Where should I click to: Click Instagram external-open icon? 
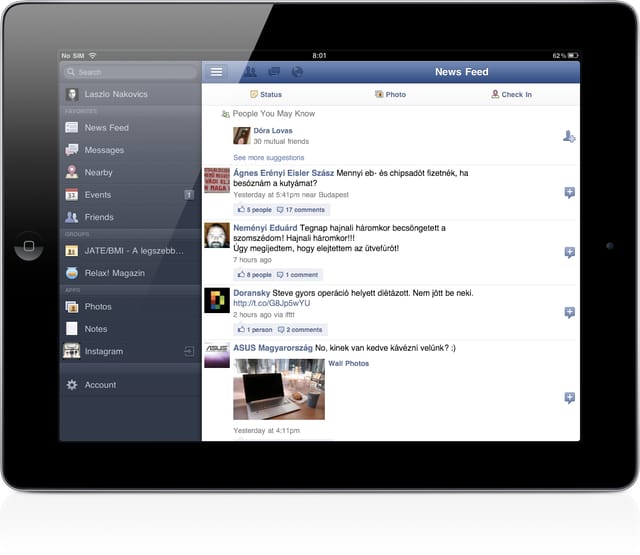(x=189, y=351)
